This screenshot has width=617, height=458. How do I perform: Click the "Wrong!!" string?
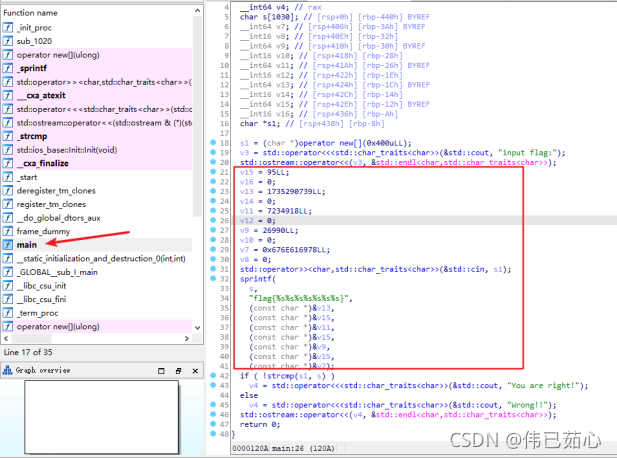click(527, 405)
